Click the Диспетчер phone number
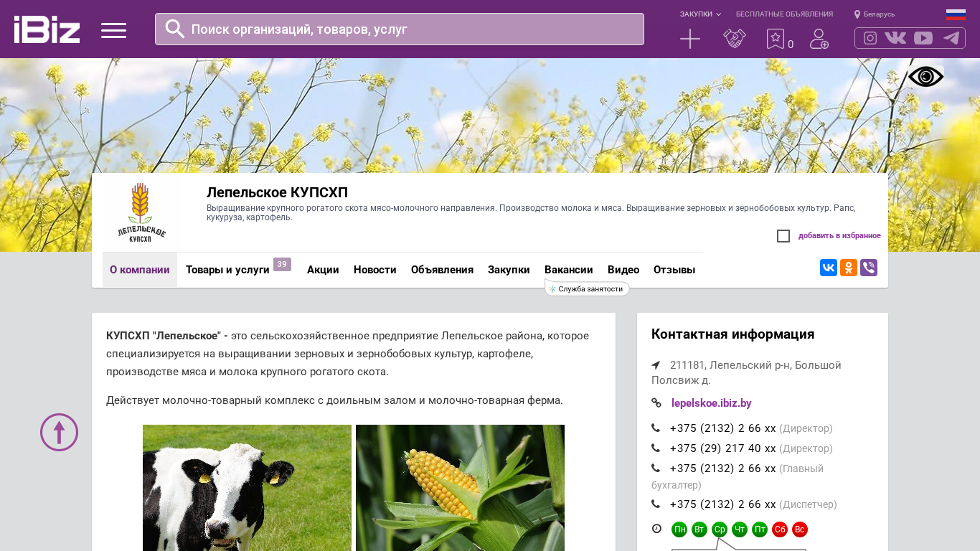This screenshot has height=551, width=980. [x=723, y=504]
